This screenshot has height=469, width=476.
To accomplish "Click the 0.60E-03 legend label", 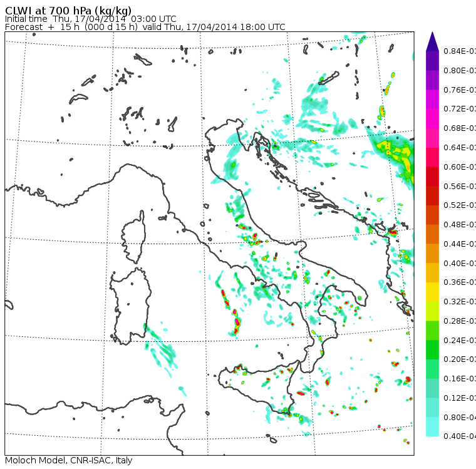I will 460,167.
